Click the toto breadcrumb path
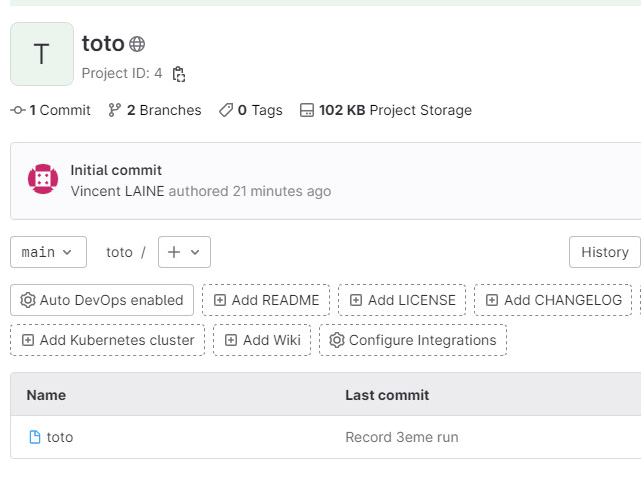 pos(119,252)
